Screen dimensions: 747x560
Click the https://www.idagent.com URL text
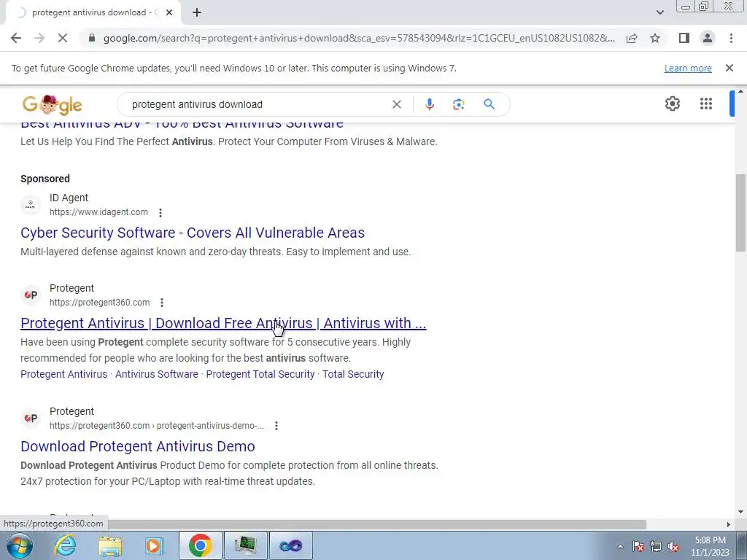pos(98,212)
